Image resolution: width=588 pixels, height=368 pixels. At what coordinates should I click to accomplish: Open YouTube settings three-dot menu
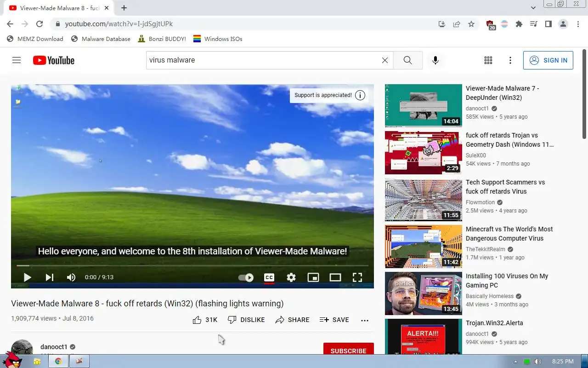tap(510, 60)
